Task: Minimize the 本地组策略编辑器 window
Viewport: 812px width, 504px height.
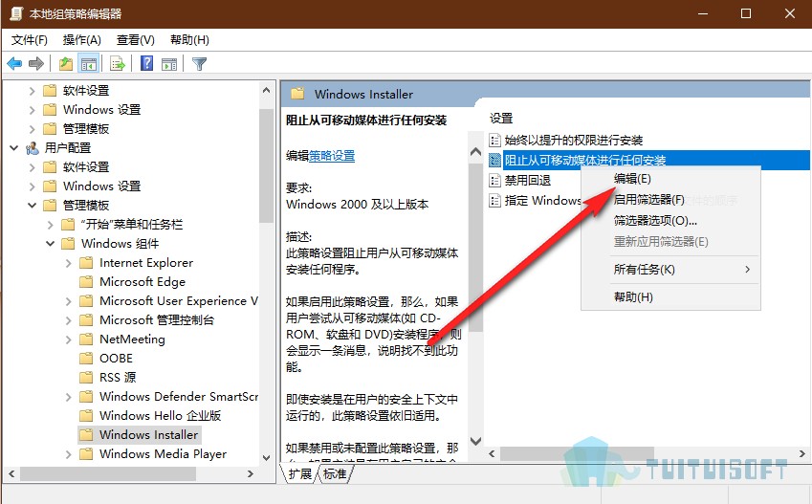Action: (703, 13)
